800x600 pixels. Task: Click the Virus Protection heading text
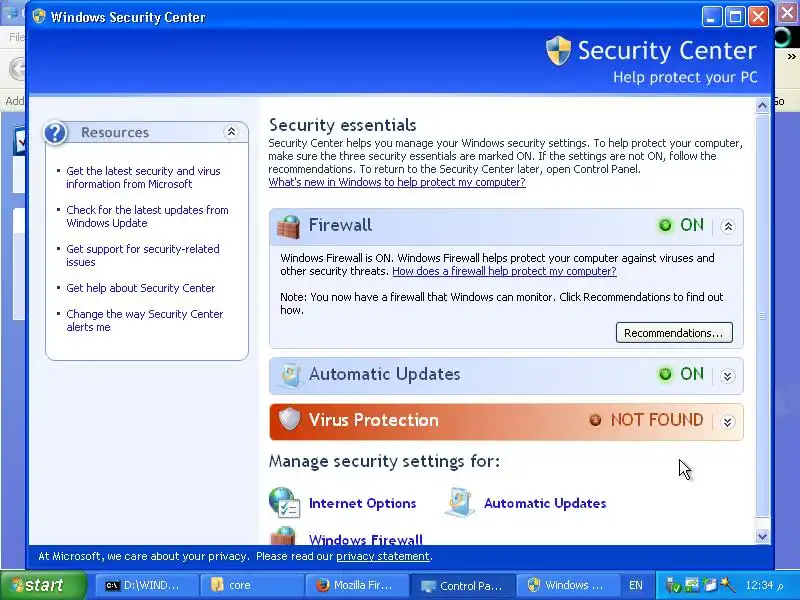click(x=373, y=420)
